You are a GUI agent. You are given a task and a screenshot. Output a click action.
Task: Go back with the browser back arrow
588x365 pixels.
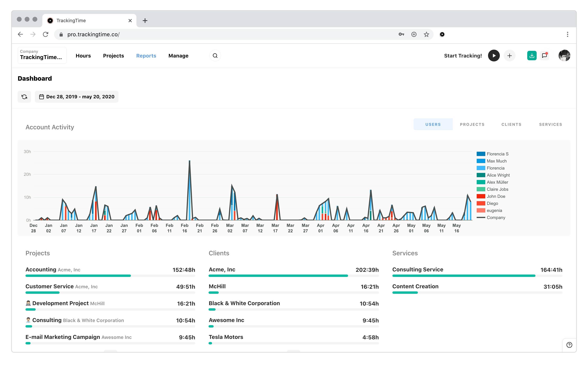(21, 35)
